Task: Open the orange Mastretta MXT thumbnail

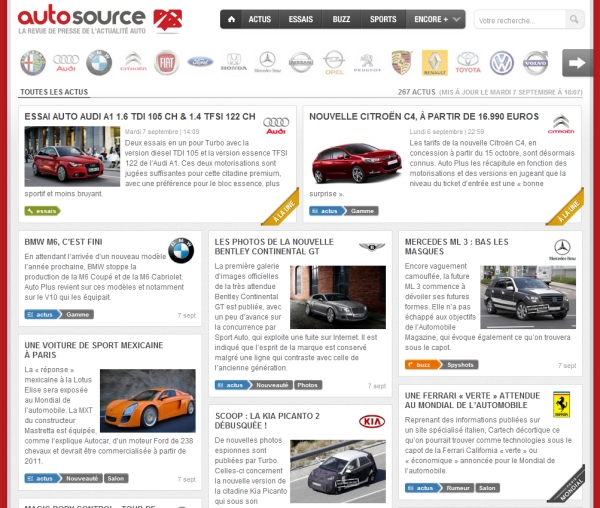Action: click(148, 401)
